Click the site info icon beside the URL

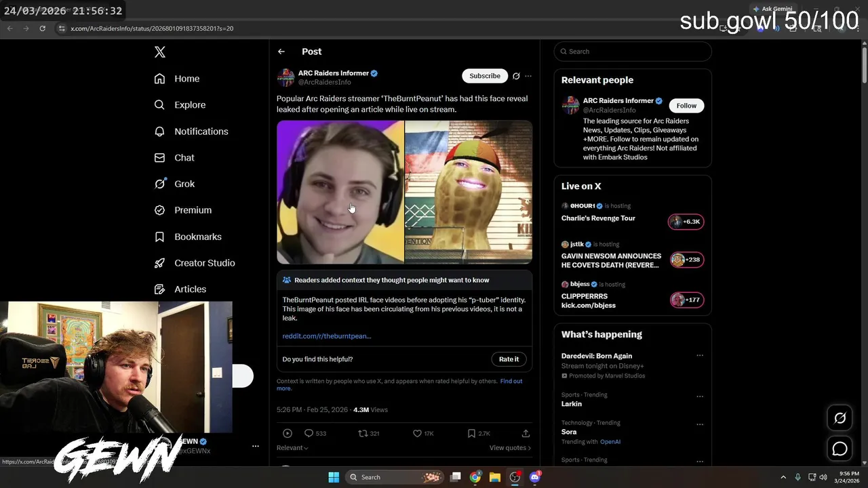coord(62,28)
